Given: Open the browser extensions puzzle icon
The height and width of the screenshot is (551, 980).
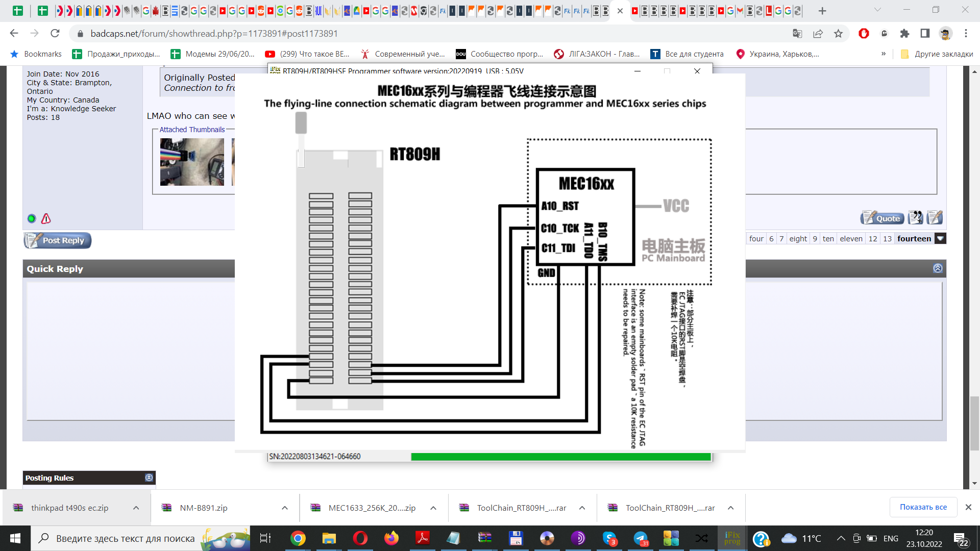Looking at the screenshot, I should [904, 34].
